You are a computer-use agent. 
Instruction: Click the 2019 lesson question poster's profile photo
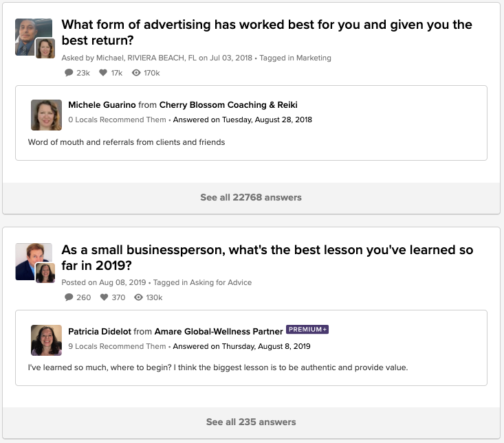pyautogui.click(x=30, y=259)
